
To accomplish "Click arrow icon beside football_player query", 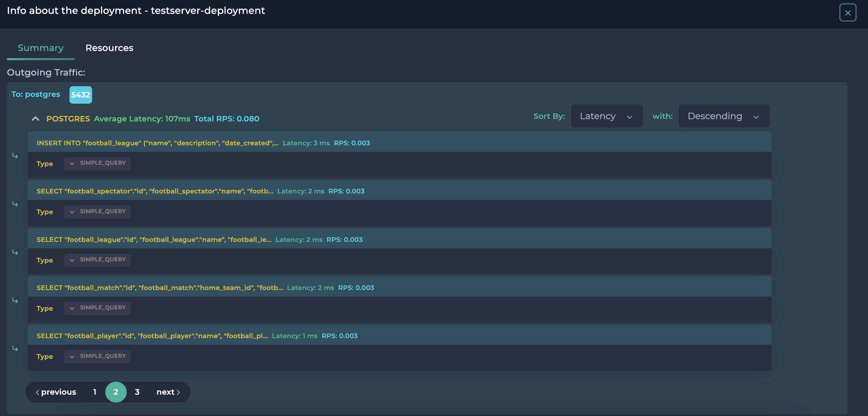I will tap(15, 348).
